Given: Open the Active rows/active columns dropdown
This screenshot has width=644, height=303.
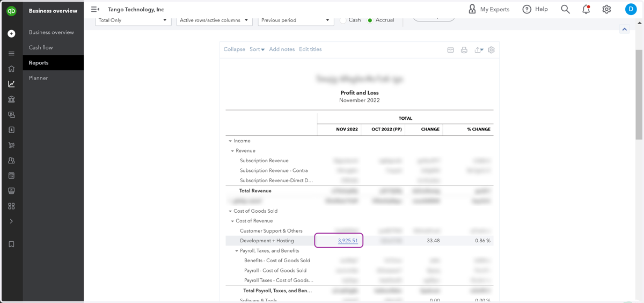Looking at the screenshot, I should point(214,20).
